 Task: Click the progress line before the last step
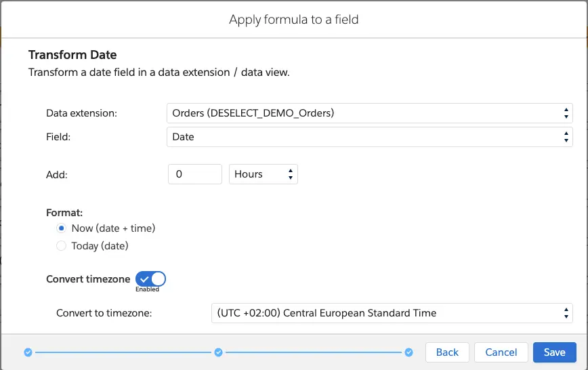(x=314, y=352)
